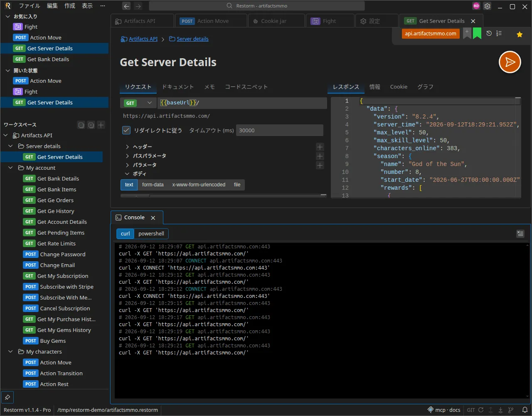
Task: Add a parameter via the パラメータ row plus
Action: (320, 165)
